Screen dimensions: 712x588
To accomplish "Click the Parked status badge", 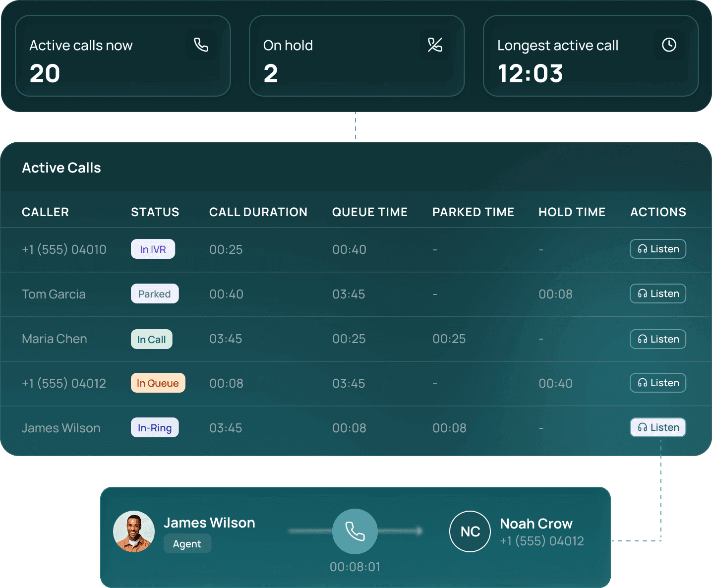I will pos(155,294).
